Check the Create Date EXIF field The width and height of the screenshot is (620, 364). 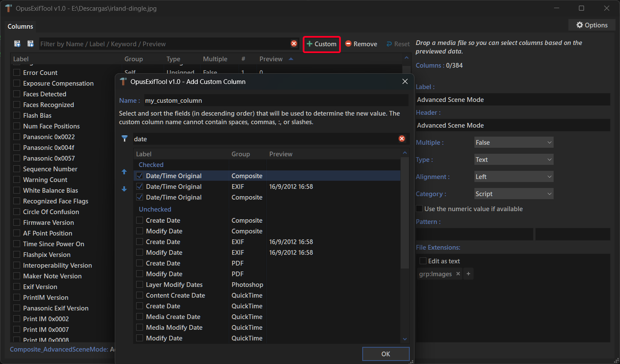pyautogui.click(x=140, y=242)
